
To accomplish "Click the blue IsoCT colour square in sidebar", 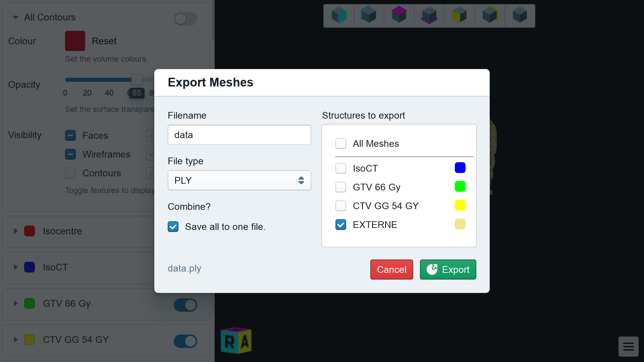I will (30, 267).
